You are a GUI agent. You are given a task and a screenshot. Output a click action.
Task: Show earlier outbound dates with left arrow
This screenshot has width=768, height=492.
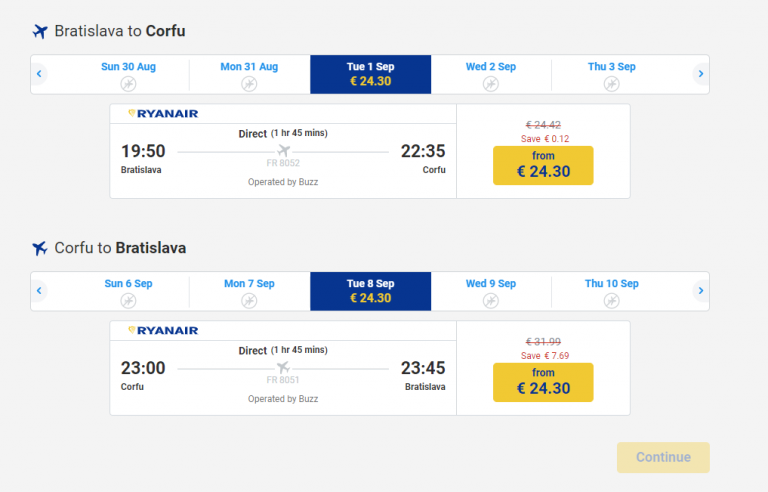coord(40,74)
